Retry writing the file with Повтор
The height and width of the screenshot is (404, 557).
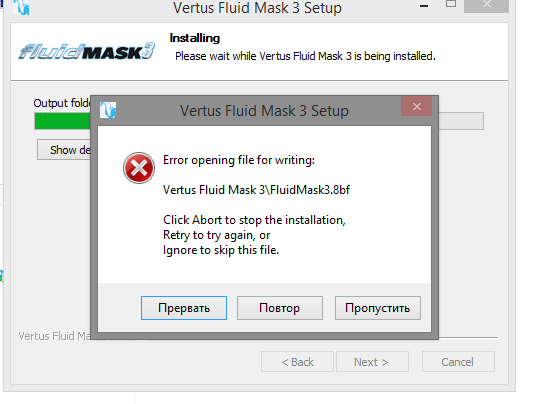point(280,308)
